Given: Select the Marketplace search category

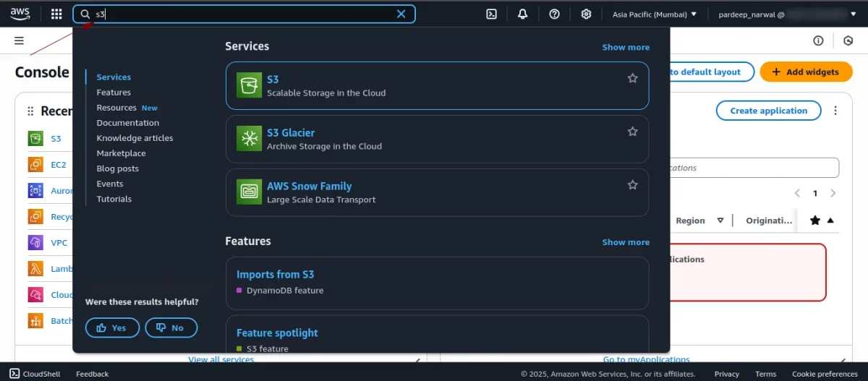Looking at the screenshot, I should pyautogui.click(x=121, y=153).
